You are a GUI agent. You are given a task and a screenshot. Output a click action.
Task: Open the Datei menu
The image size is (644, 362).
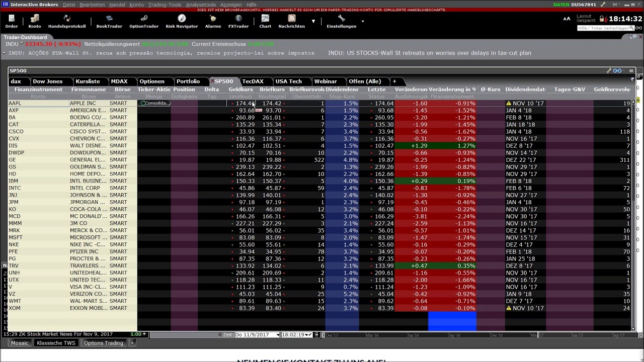coord(69,5)
